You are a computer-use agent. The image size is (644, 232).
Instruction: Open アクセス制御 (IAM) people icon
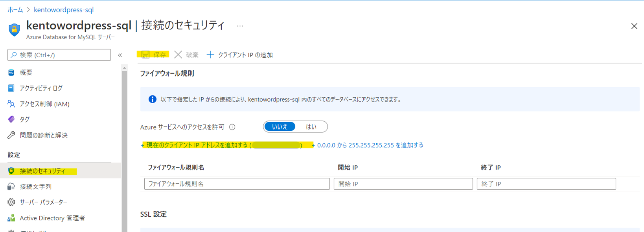[11, 104]
